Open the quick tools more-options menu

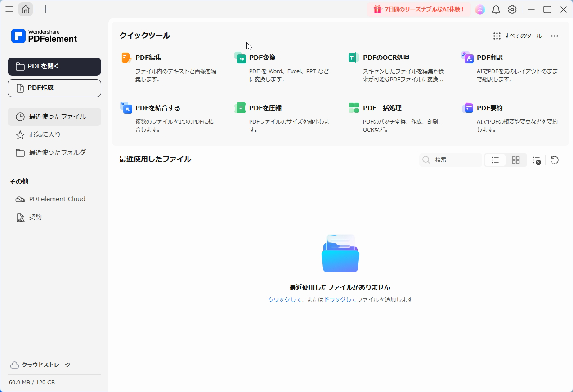click(555, 36)
